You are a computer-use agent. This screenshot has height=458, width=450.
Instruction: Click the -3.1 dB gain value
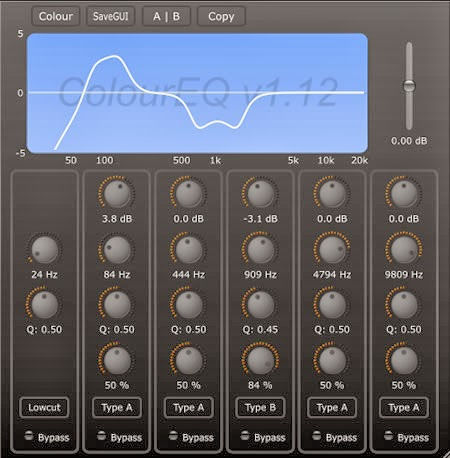(260, 219)
